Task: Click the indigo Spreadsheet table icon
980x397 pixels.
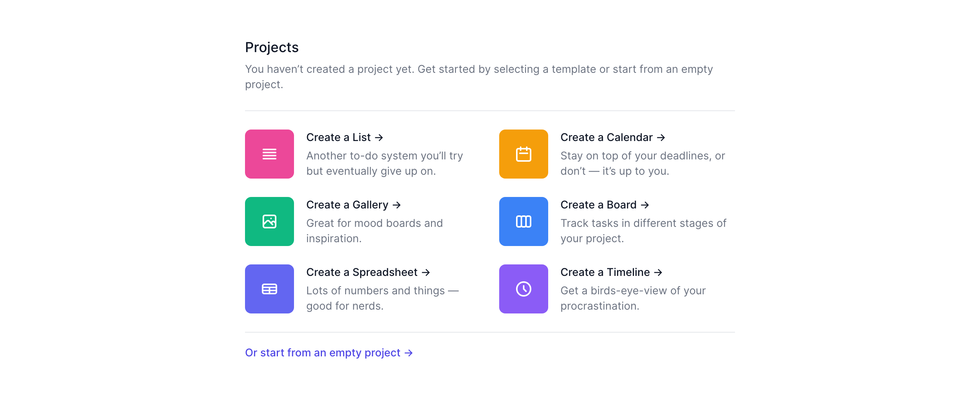Action: point(269,289)
